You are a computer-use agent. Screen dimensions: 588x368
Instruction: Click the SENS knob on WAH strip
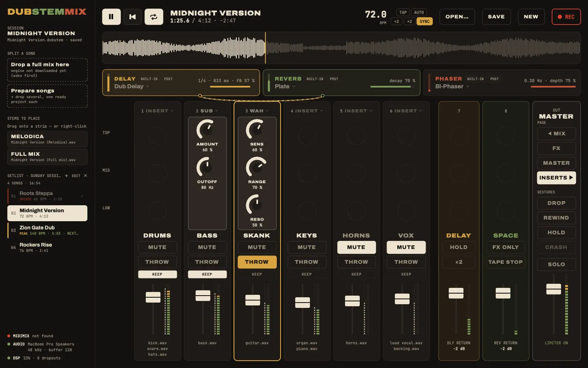256,129
